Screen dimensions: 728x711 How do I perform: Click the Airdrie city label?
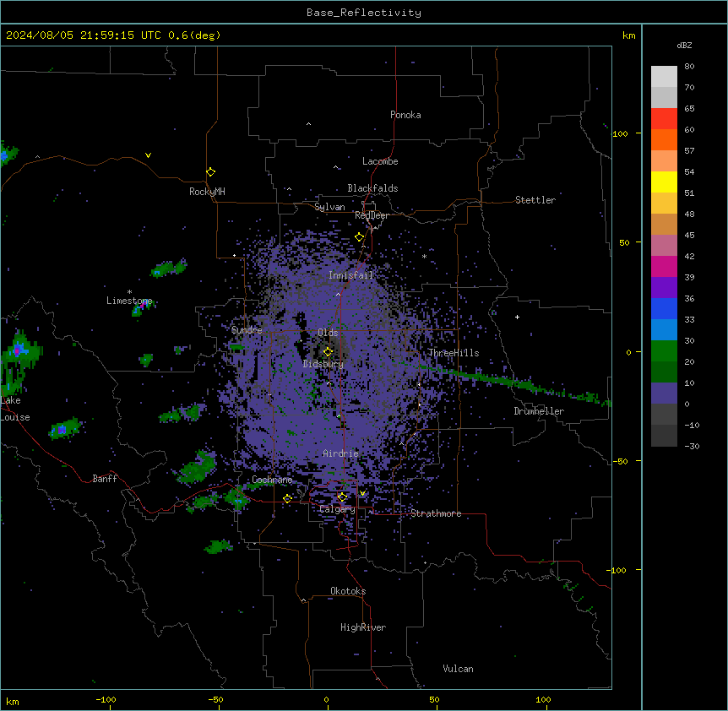coord(340,453)
